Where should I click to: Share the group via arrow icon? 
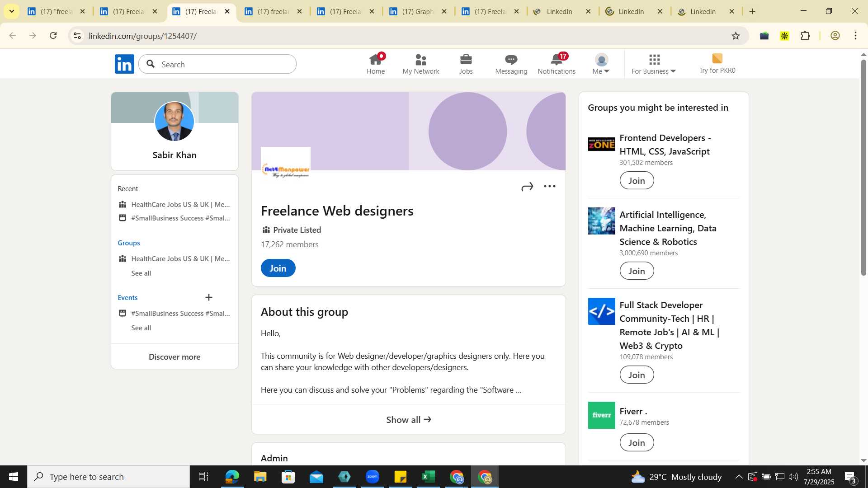[527, 187]
